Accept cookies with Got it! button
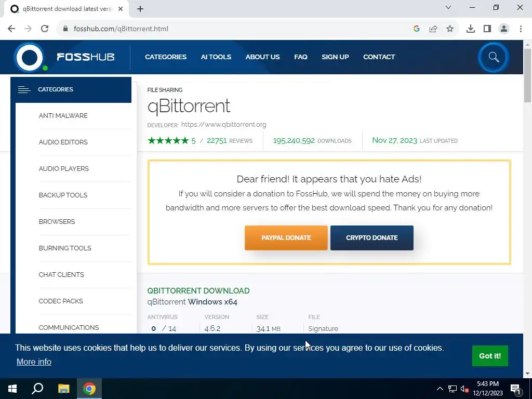The image size is (532, 399). (x=490, y=356)
